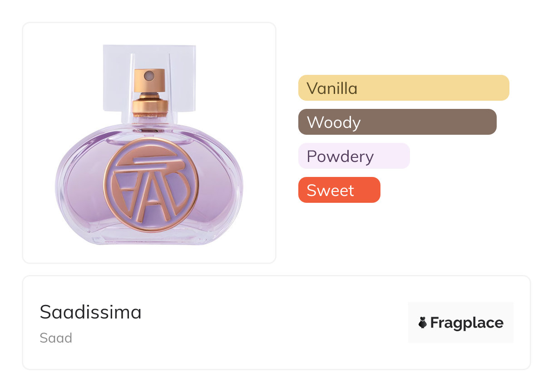Click the word Powdery in the bar
Viewport: 553px width, 392px height.
click(x=340, y=156)
